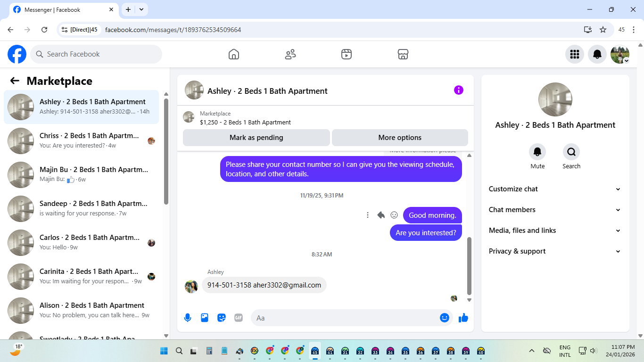Open the Facebook notifications bell

(x=597, y=54)
